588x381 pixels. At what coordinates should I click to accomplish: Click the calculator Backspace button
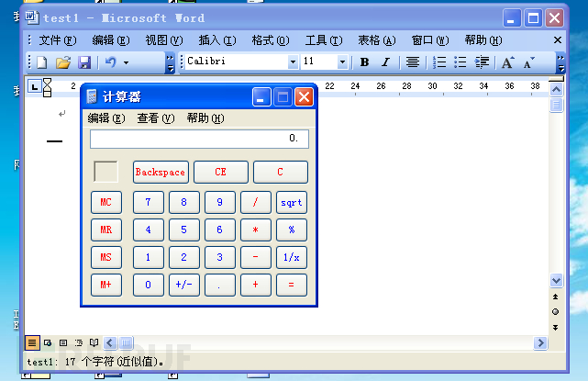click(x=161, y=172)
